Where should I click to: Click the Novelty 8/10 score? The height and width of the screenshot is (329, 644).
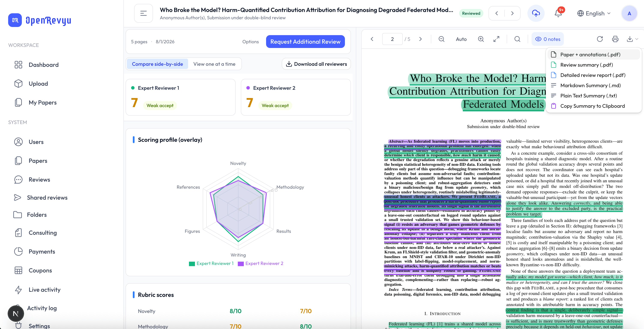click(235, 311)
